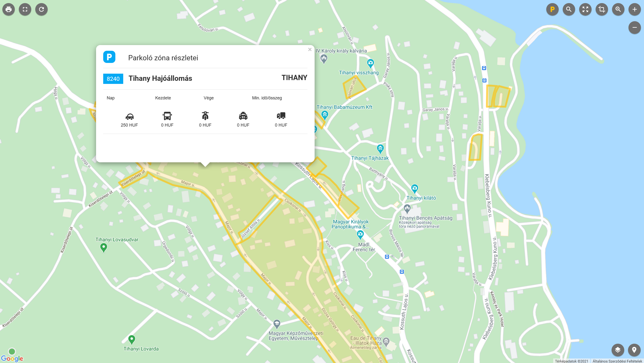Click Tihanyi Lovasudvar map marker
The height and width of the screenshot is (363, 644).
point(103,247)
